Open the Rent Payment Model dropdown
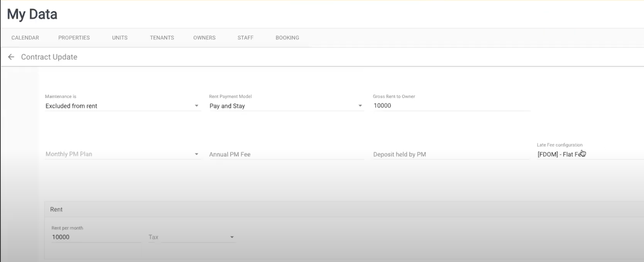The width and height of the screenshot is (644, 262). point(286,106)
